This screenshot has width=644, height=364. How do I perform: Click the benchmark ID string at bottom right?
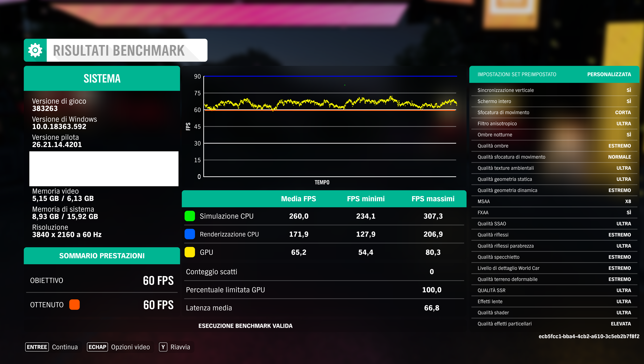(589, 336)
